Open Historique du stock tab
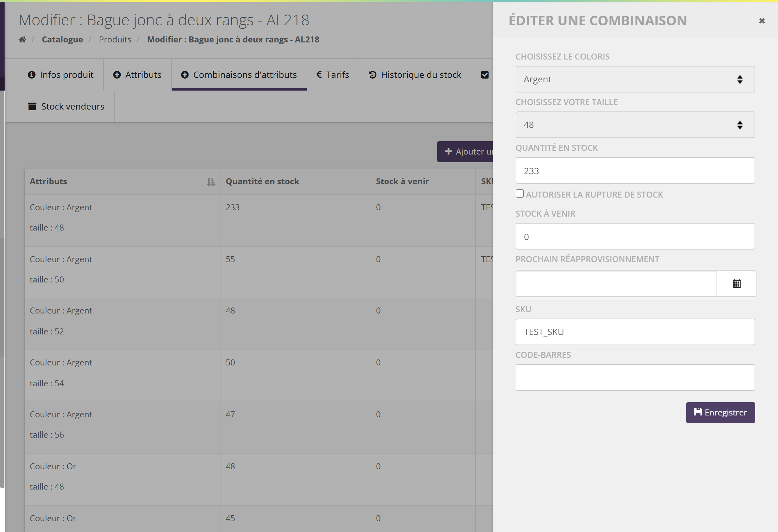 415,75
